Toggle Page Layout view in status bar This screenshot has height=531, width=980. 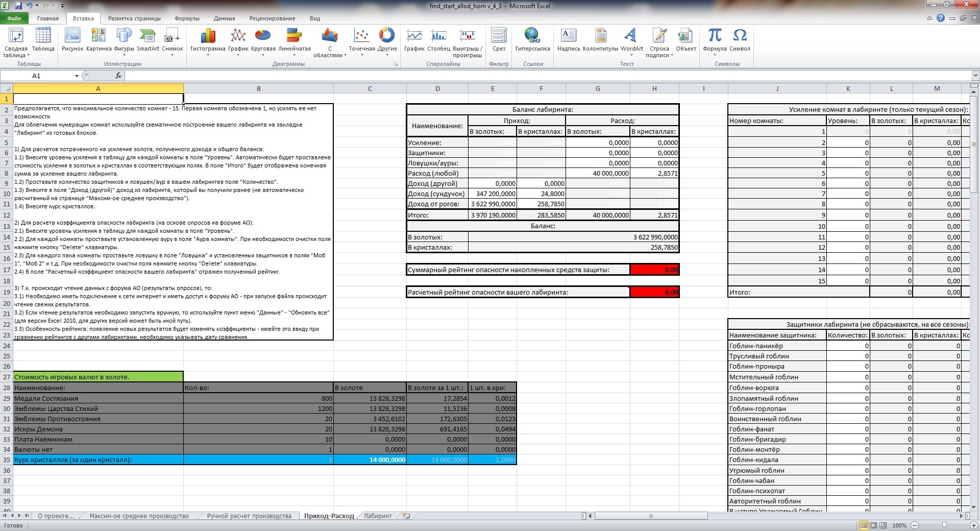[x=873, y=525]
